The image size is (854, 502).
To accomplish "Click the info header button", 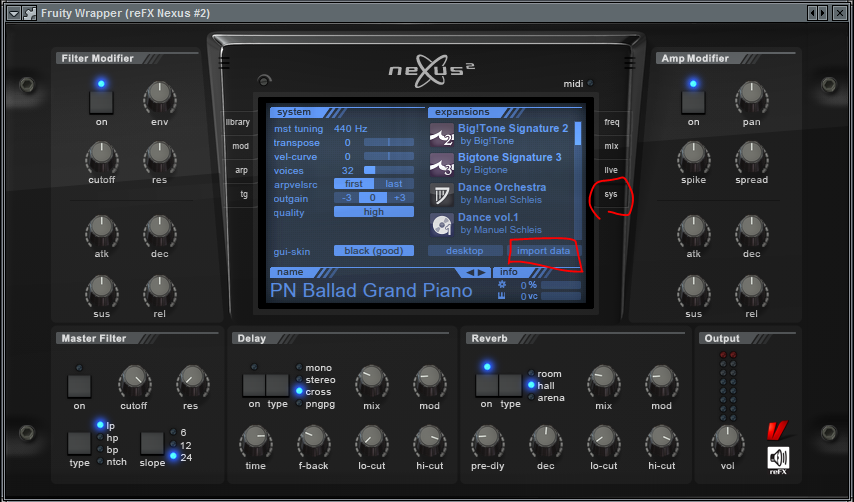I will [509, 272].
